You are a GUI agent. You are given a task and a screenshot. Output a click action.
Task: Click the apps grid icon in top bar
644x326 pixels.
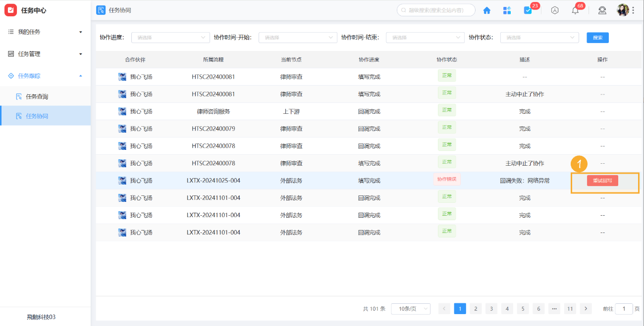pyautogui.click(x=507, y=10)
